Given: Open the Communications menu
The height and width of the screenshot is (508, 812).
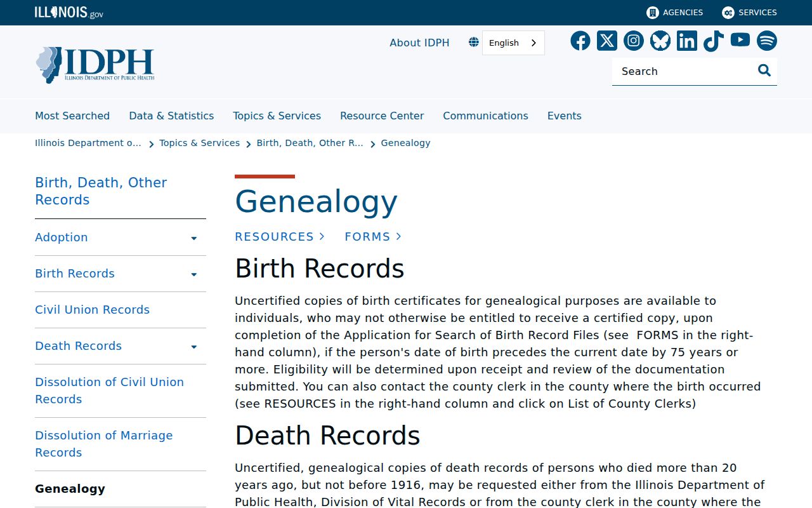Looking at the screenshot, I should point(485,116).
